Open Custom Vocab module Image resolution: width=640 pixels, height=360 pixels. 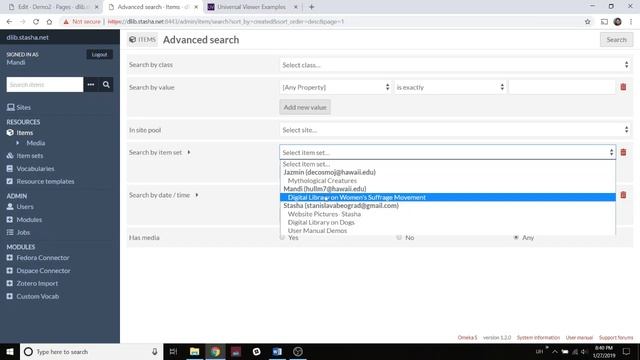[x=33, y=296]
